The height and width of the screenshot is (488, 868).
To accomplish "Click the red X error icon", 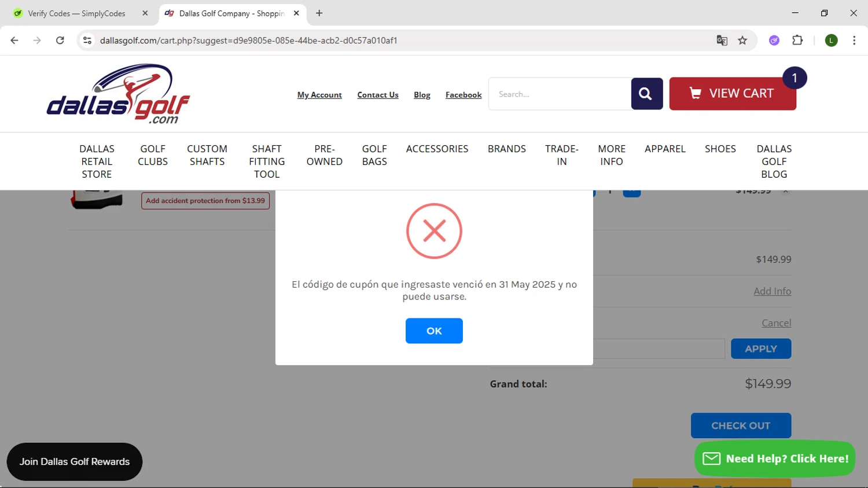I will [x=434, y=231].
